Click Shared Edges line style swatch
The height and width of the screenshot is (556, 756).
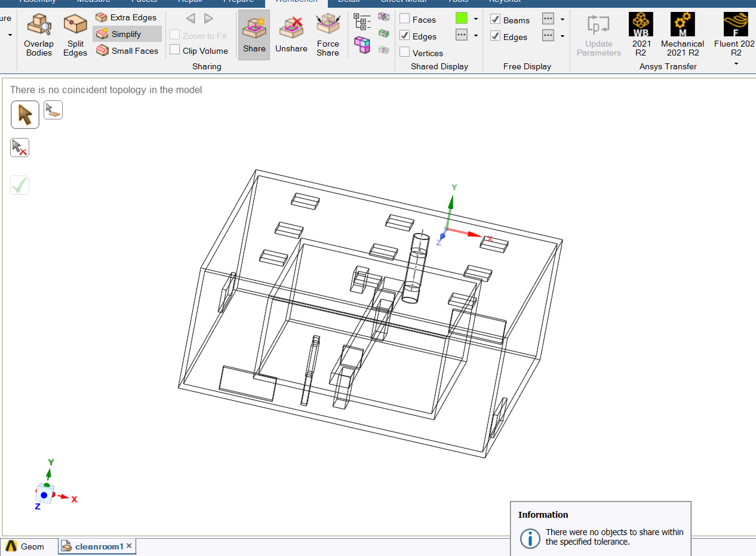pos(462,35)
